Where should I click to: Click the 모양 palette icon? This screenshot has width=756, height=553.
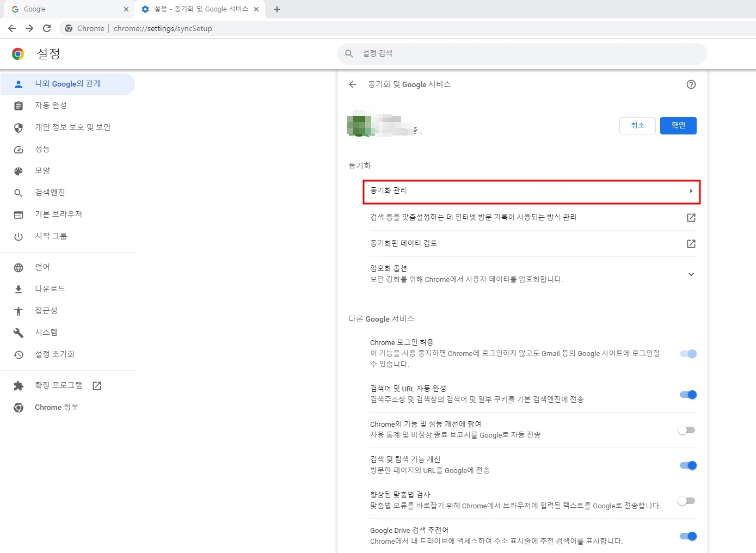pos(19,171)
